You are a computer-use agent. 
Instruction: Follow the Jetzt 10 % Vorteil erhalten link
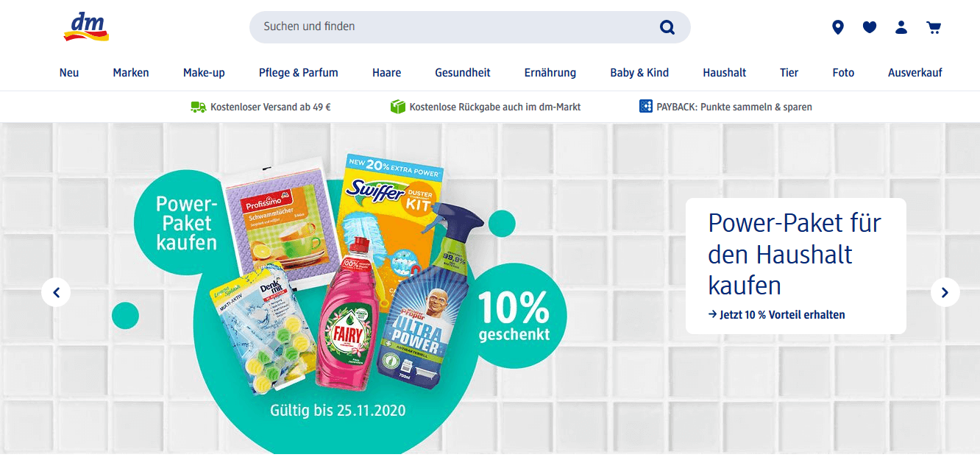(776, 314)
